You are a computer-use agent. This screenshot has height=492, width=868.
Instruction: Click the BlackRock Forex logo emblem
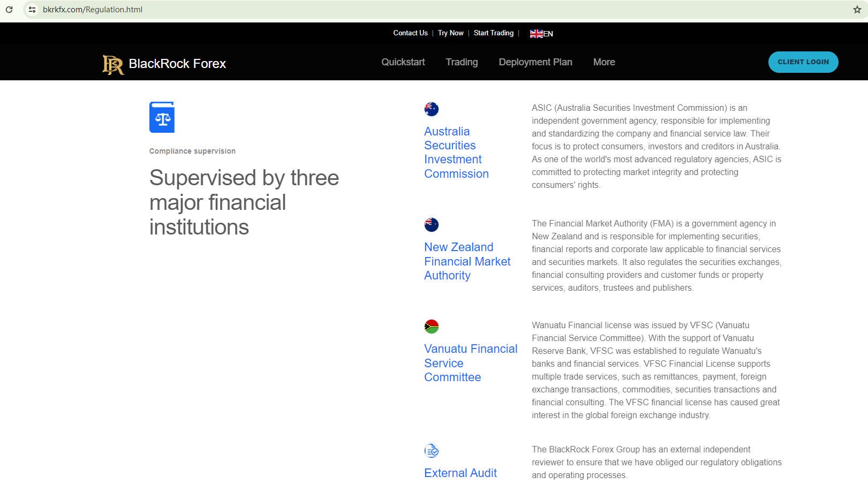(x=113, y=64)
